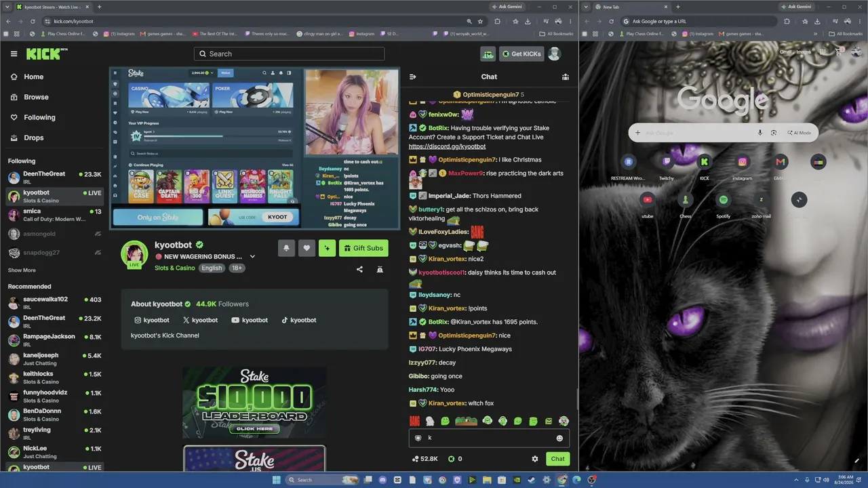868x488 pixels.
Task: Click the Stake $10,000 Leaderboard banner
Action: pyautogui.click(x=254, y=403)
